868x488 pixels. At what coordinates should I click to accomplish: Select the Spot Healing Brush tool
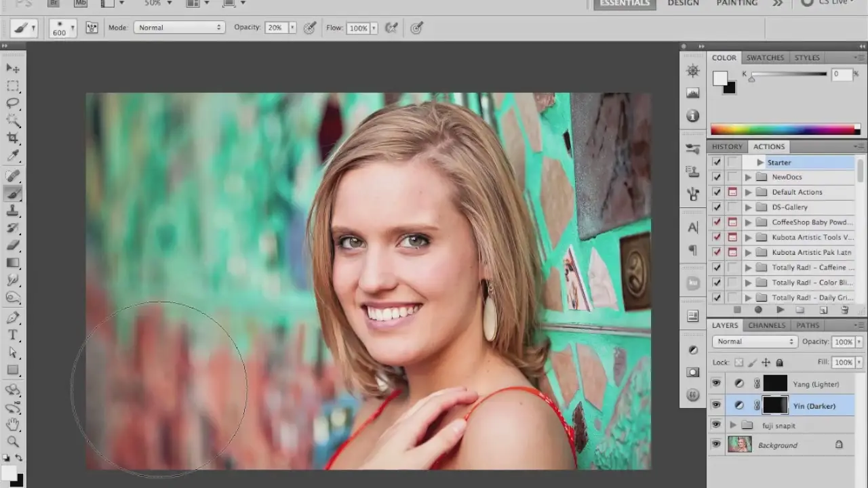[x=13, y=176]
